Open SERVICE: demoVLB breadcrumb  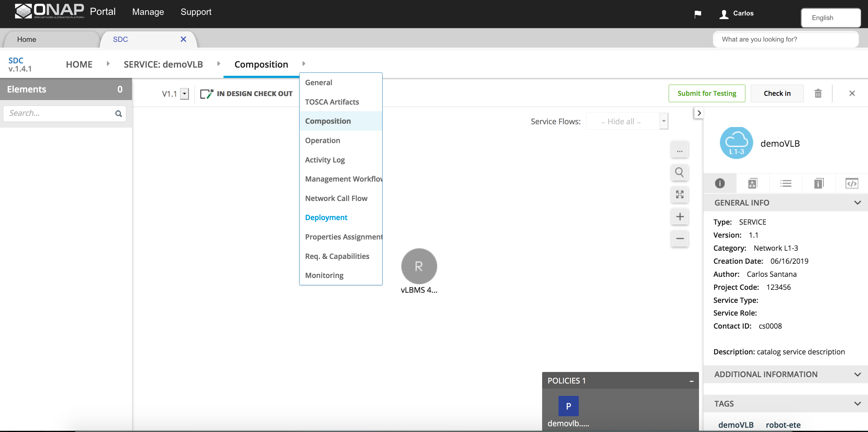pos(163,64)
